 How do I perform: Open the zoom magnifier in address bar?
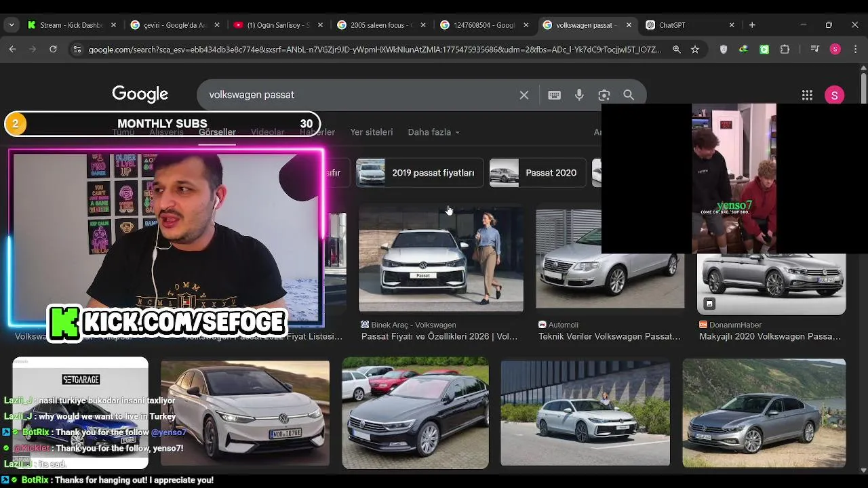677,49
